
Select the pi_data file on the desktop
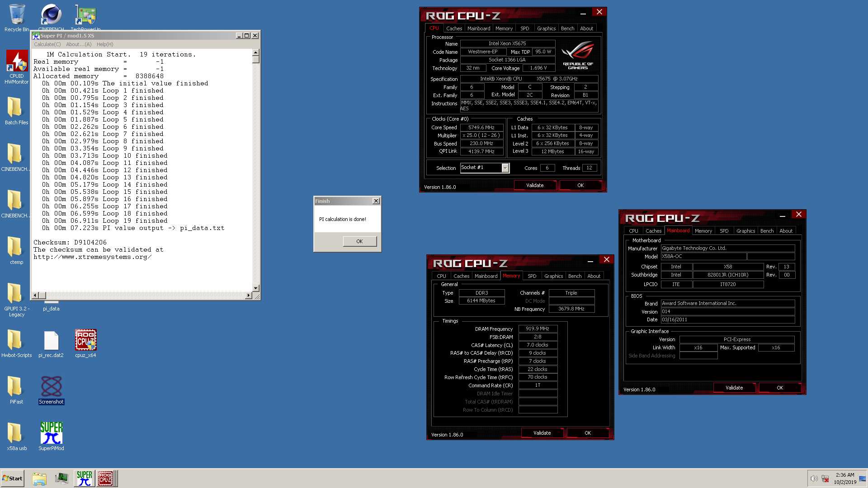click(51, 306)
